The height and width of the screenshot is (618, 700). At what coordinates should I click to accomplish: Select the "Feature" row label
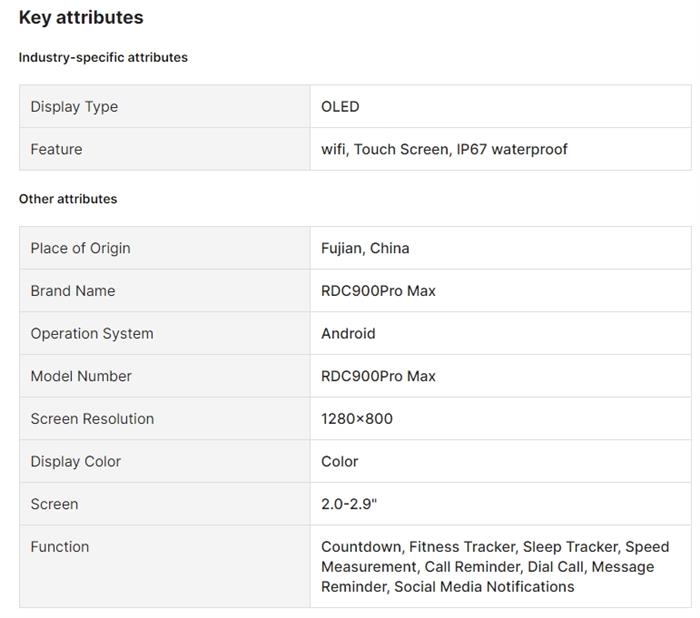[x=56, y=149]
